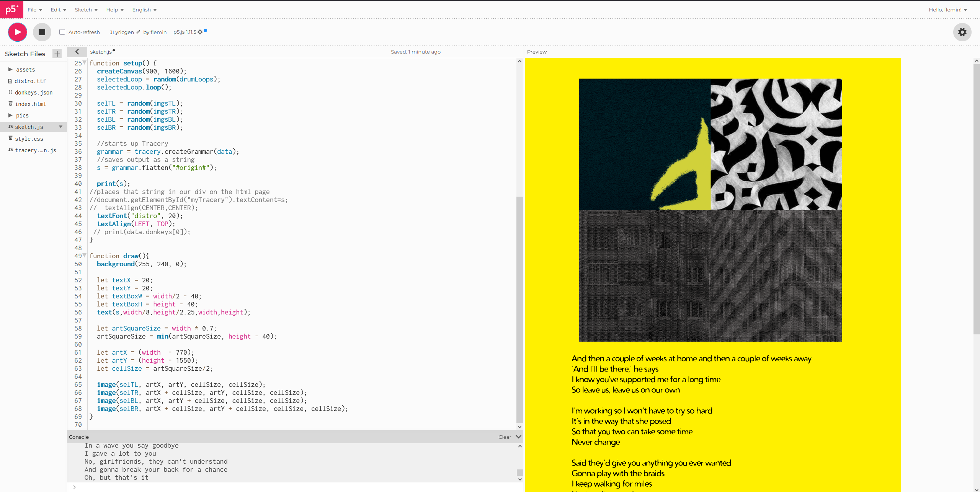Click the textFont("distro", 20) line
Viewport: 980px width, 492px height.
tap(140, 216)
